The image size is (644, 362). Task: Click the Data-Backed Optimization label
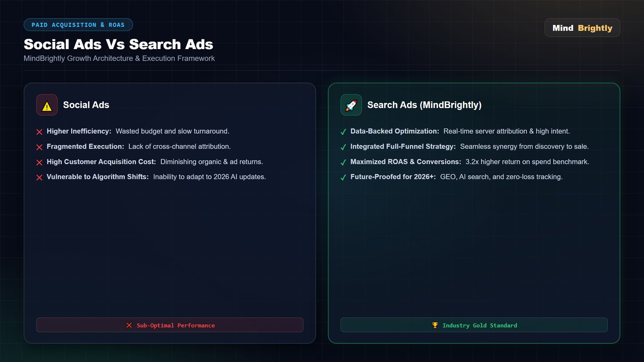click(395, 131)
